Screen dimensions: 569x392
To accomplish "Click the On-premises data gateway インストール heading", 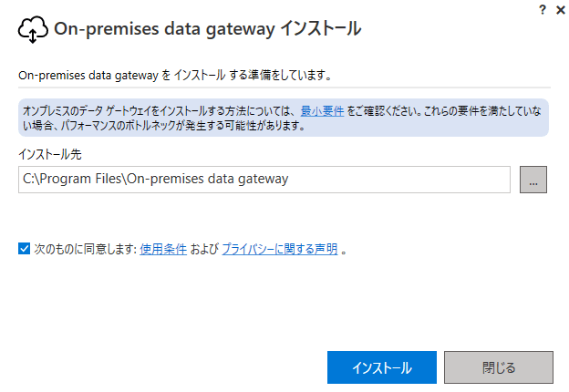I will tap(208, 29).
